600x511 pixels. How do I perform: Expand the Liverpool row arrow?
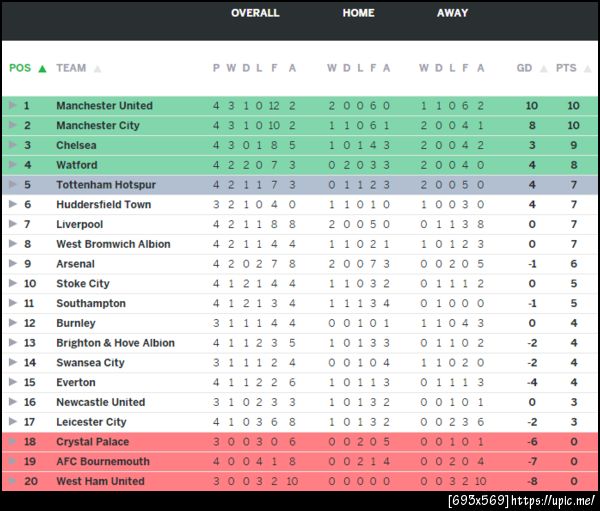coord(12,224)
